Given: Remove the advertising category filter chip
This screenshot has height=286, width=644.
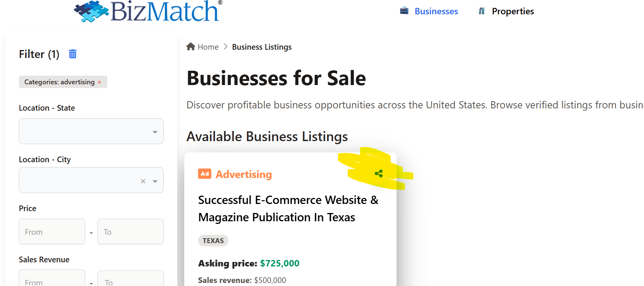Looking at the screenshot, I should coord(99,82).
